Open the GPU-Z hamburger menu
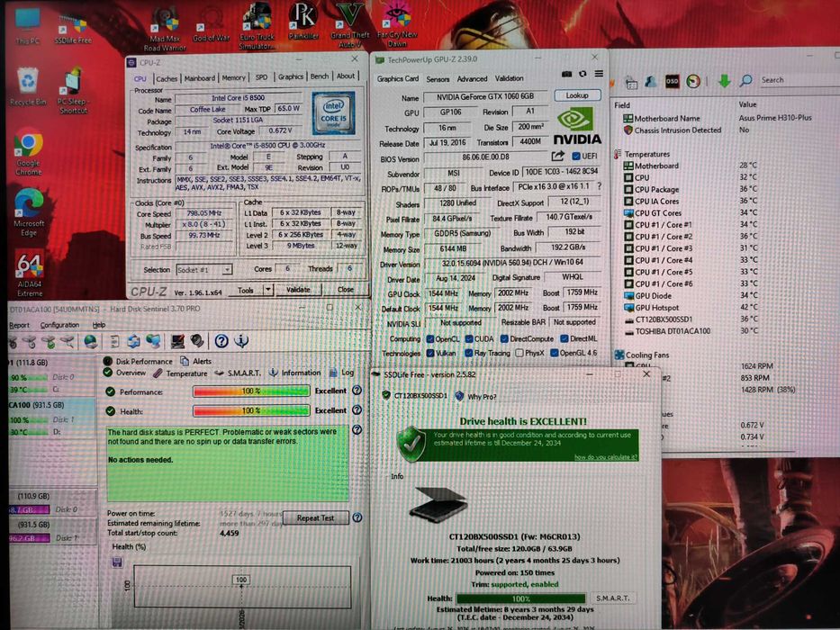Screen dimensions: 840x630 click(599, 74)
